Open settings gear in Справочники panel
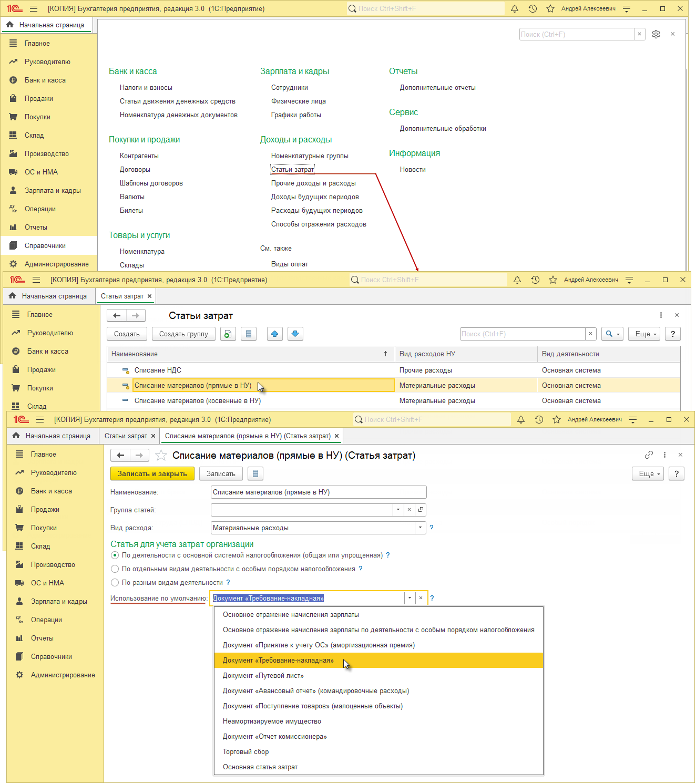Screen dimensions: 696x784 656,34
